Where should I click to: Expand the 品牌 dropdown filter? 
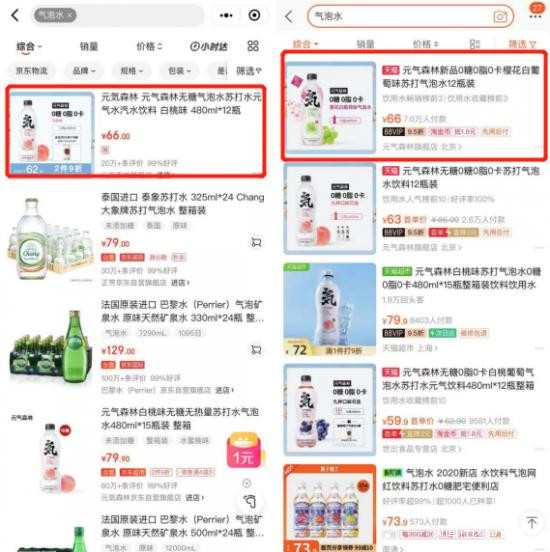click(x=84, y=71)
